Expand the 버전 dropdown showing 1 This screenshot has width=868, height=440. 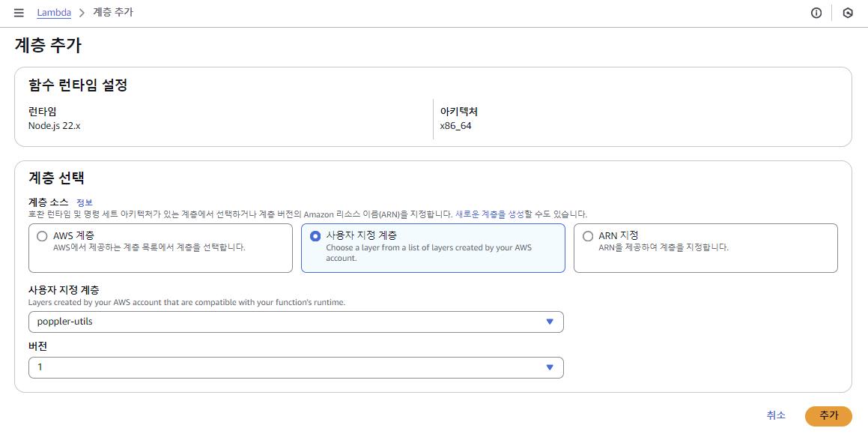296,367
